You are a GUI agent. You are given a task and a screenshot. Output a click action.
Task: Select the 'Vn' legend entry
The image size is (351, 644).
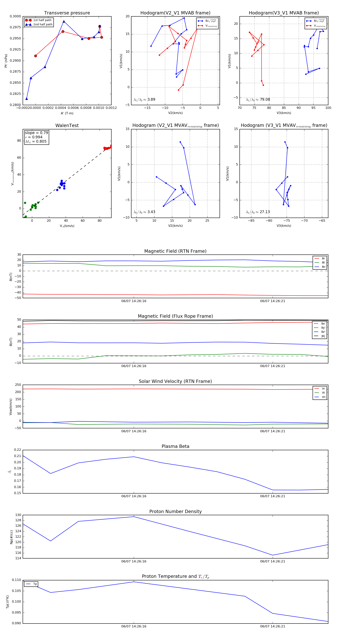[320, 397]
